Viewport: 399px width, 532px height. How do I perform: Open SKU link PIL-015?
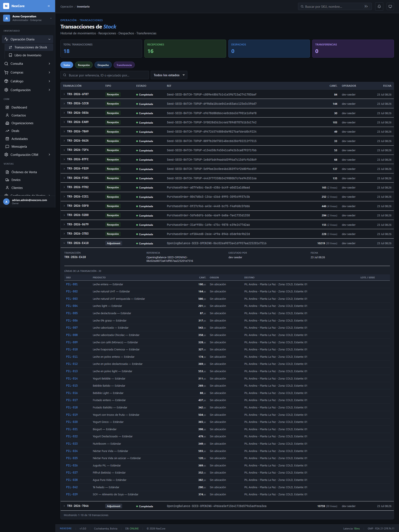pyautogui.click(x=72, y=386)
